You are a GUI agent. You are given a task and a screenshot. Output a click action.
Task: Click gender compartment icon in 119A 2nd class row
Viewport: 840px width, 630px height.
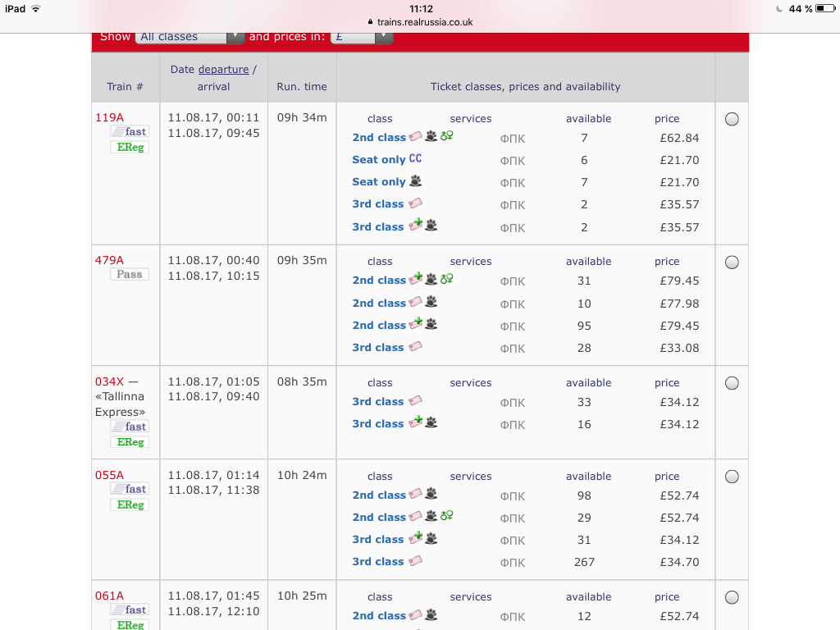[x=447, y=137]
